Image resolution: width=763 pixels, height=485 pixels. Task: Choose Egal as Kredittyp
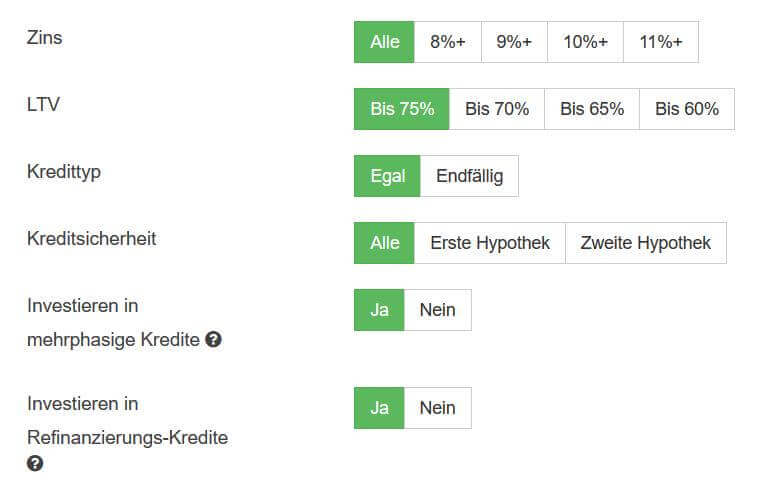[387, 176]
